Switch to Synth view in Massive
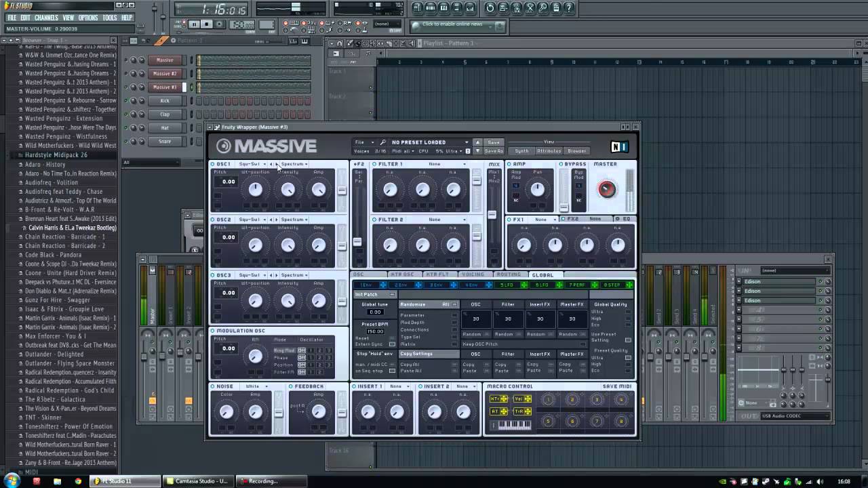868x488 pixels. 521,150
